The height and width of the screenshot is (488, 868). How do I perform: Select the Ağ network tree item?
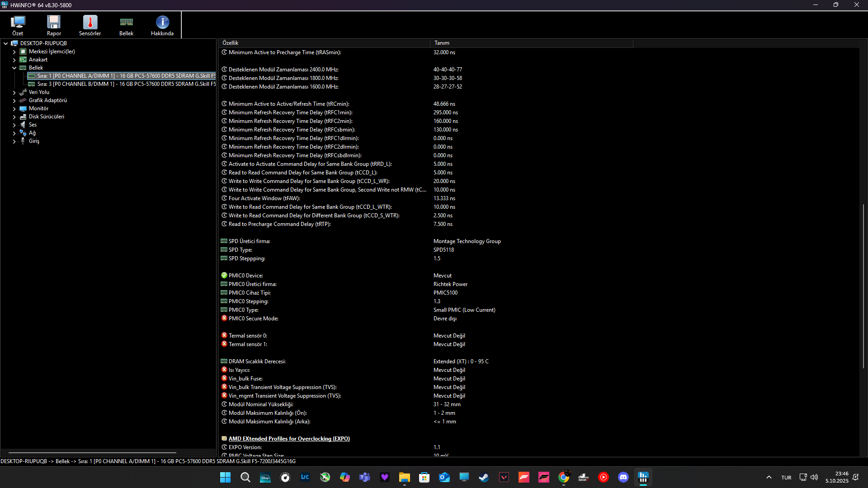tap(32, 133)
